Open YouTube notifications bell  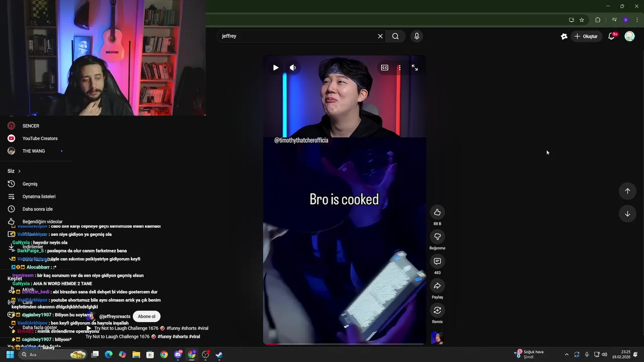612,36
